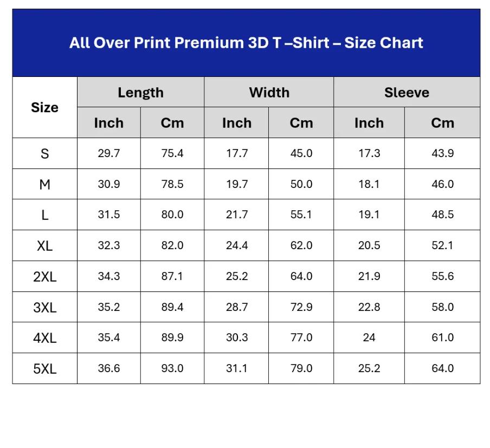Select the 4XL size row label
The image size is (490, 448).
(44, 337)
